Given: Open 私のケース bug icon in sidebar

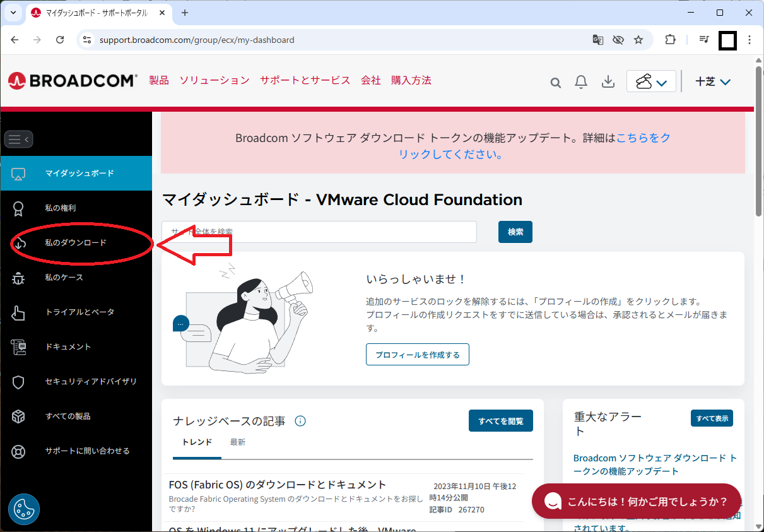Looking at the screenshot, I should pyautogui.click(x=18, y=278).
